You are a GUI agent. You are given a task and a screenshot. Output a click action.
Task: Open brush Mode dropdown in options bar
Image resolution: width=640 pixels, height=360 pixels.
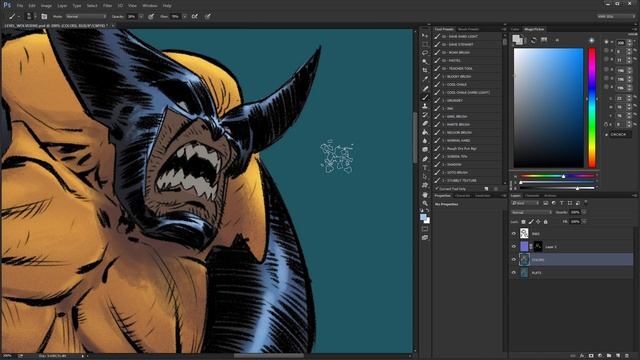(86, 16)
